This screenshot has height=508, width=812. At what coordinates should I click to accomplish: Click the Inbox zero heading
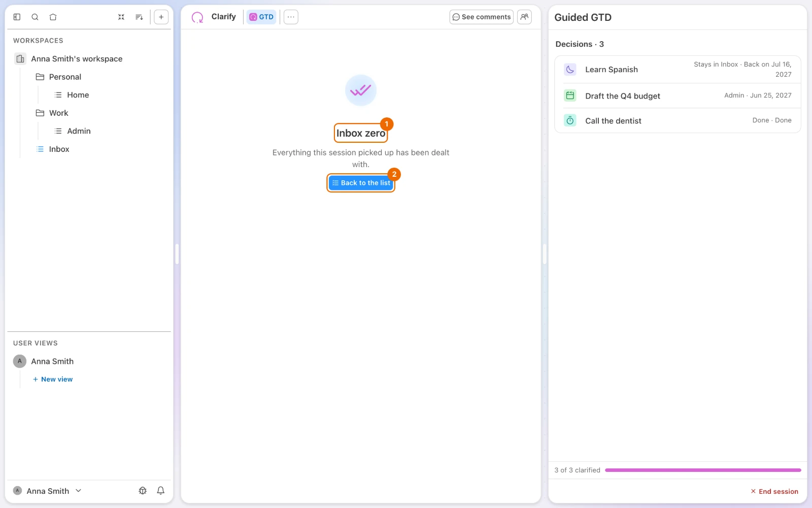coord(361,133)
